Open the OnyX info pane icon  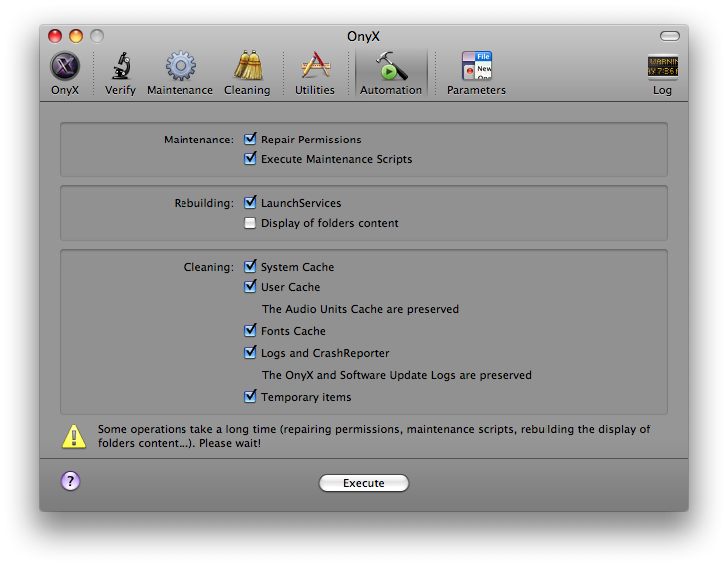click(65, 67)
